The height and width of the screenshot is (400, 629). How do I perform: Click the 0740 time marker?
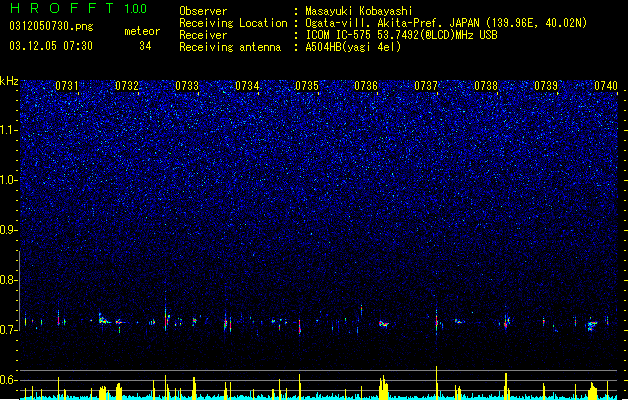[x=606, y=86]
